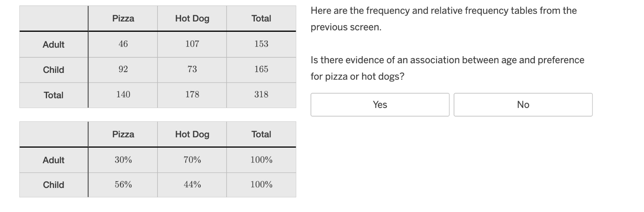Click the Pizza header in frequency table

point(123,18)
